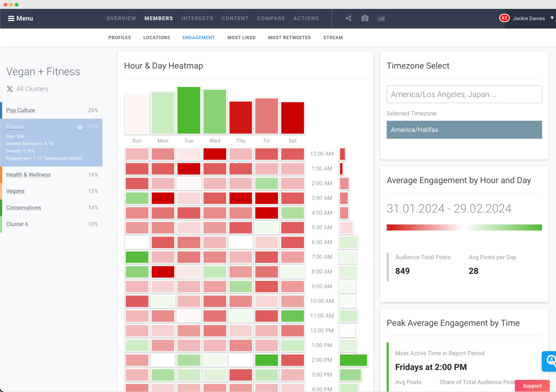The image size is (556, 392).
Task: Click the Saturday bar in day chart
Action: 293,118
